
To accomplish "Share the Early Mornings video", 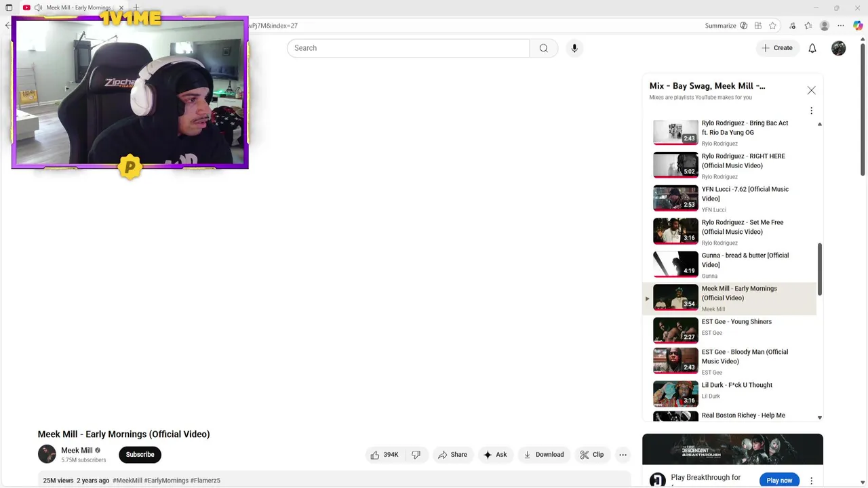I will pos(452,455).
